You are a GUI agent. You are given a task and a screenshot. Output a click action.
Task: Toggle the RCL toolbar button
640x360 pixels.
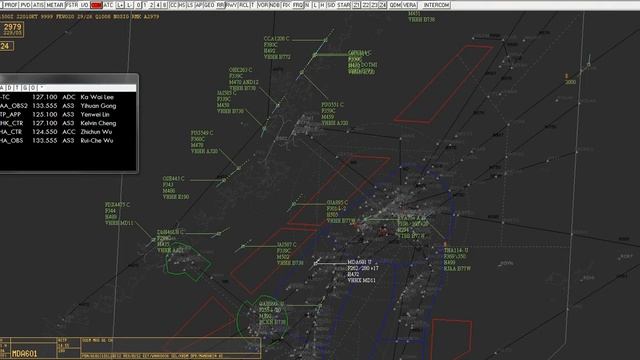pyautogui.click(x=244, y=5)
